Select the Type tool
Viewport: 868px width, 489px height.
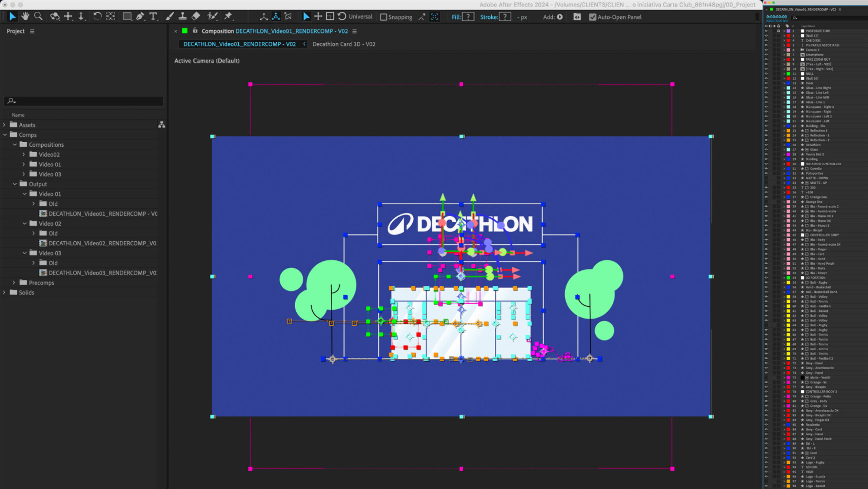[153, 17]
